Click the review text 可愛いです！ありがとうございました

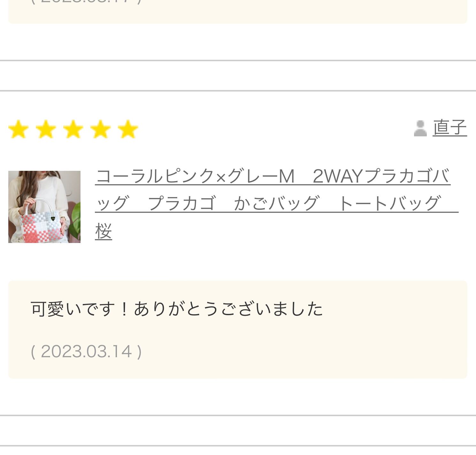pos(177,309)
